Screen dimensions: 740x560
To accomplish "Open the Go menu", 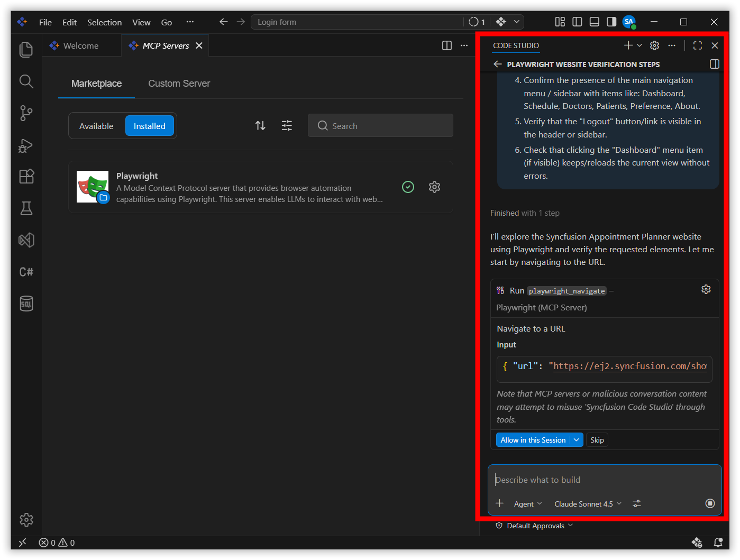I will click(167, 22).
